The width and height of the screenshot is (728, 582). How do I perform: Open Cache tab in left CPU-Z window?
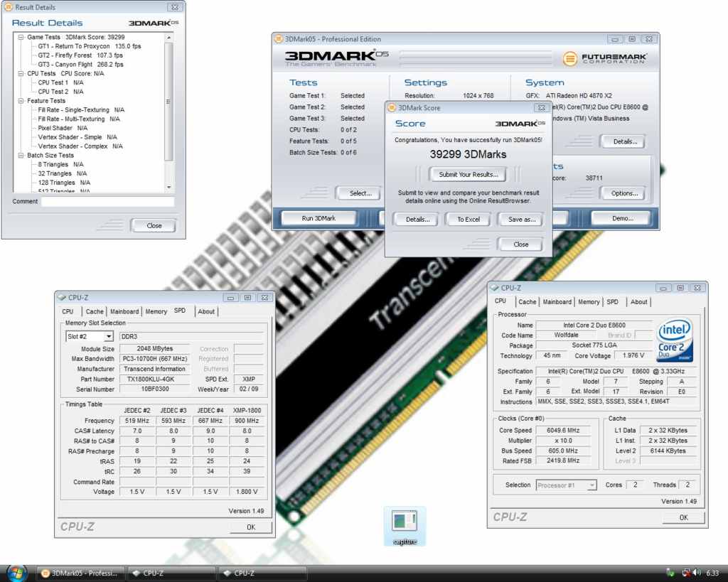point(95,311)
